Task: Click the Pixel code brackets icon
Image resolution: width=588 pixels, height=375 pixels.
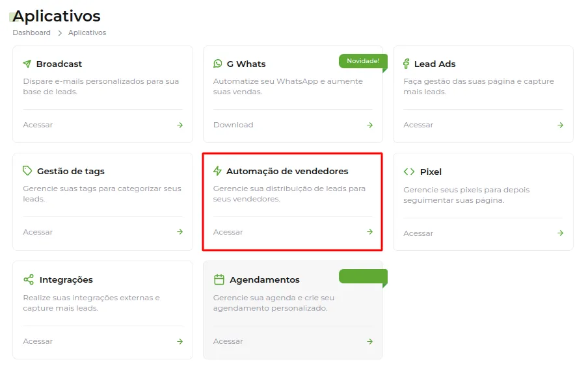Action: coord(409,172)
